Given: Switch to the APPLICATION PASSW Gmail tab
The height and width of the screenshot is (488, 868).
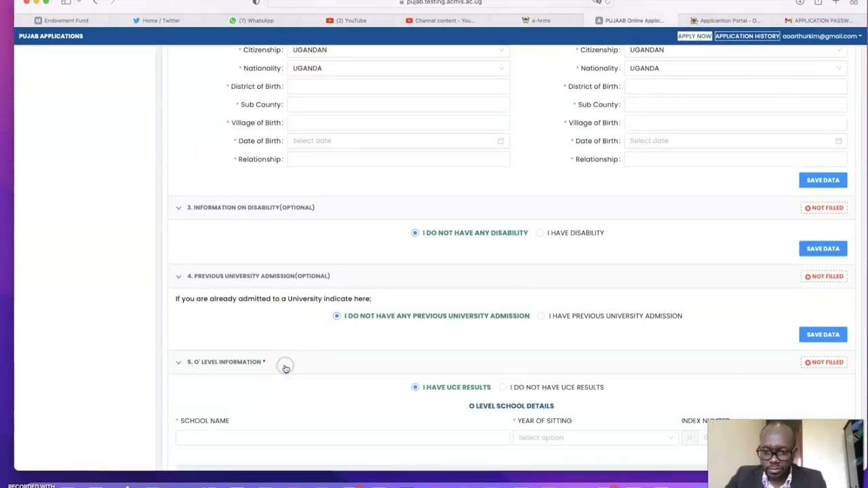Looking at the screenshot, I should 818,20.
